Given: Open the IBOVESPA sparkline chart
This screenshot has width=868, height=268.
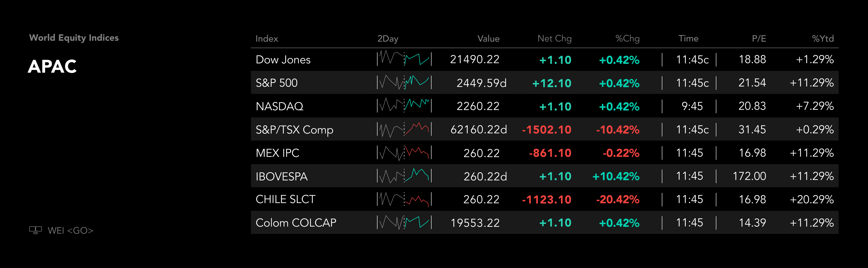Looking at the screenshot, I should [404, 176].
